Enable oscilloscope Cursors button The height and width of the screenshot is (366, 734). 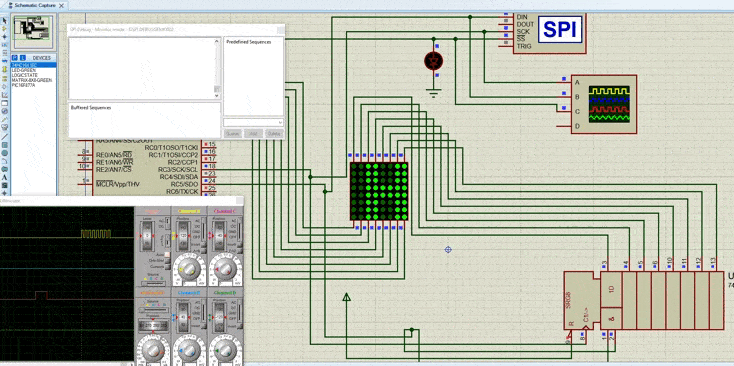(167, 267)
